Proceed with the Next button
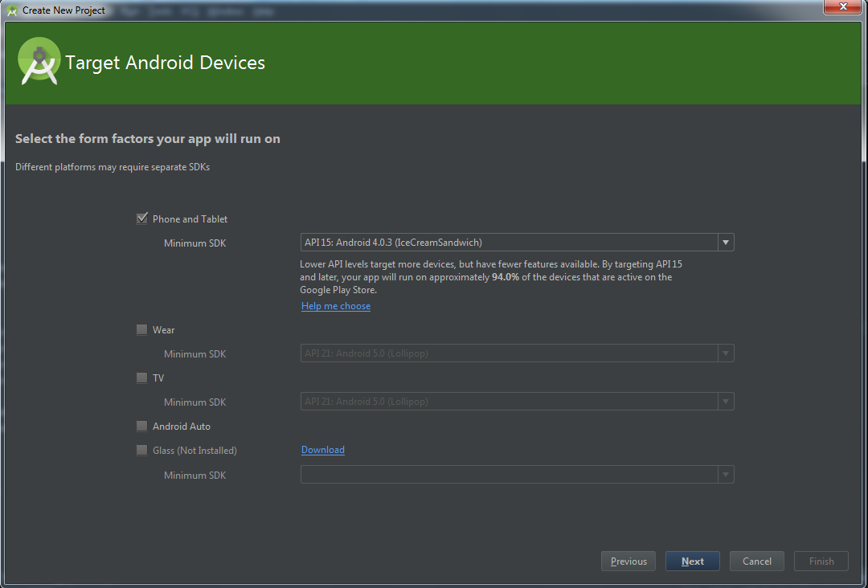The height and width of the screenshot is (588, 868). tap(693, 561)
